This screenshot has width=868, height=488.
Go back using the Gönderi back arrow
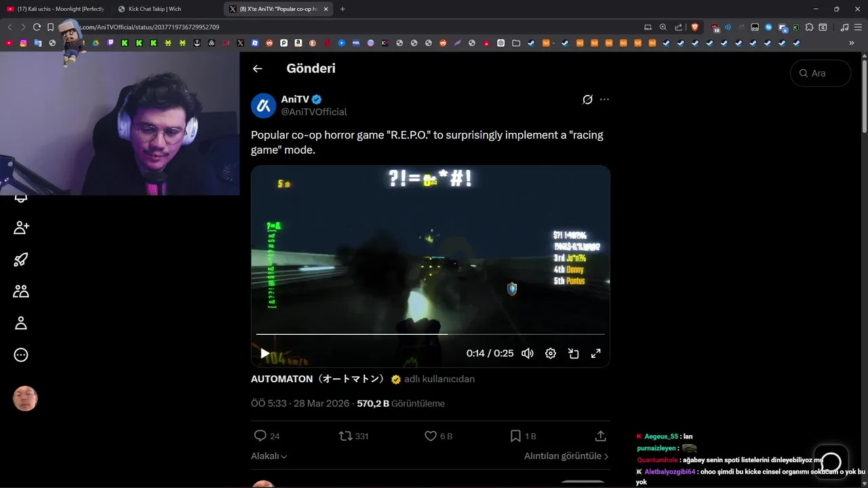[x=257, y=68]
